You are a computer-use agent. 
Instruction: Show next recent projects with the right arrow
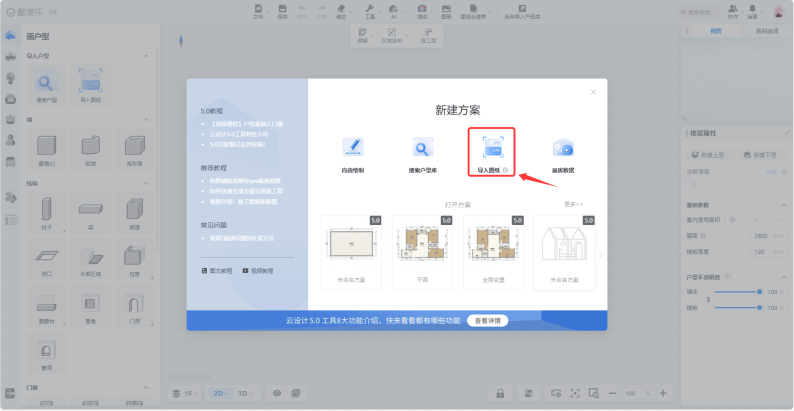601,255
